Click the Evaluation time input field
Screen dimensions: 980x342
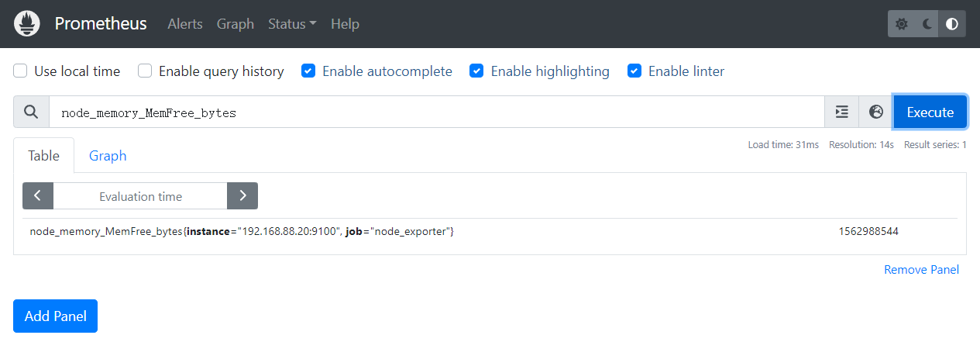click(140, 196)
